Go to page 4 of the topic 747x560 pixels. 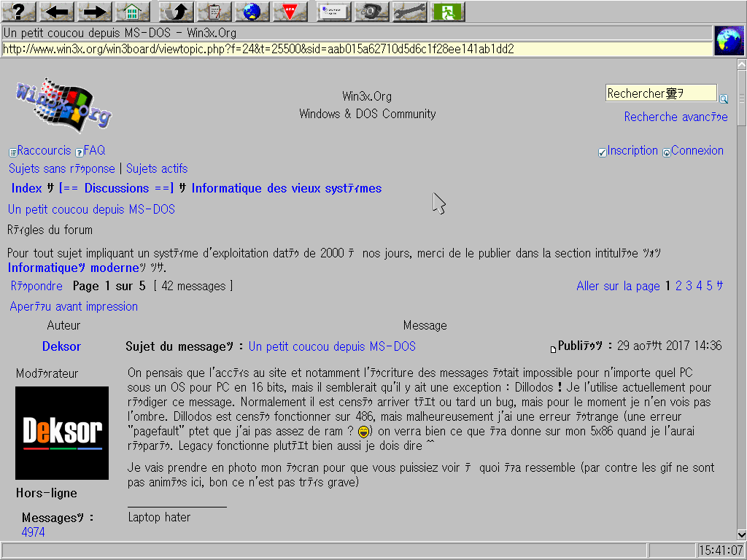(x=699, y=286)
